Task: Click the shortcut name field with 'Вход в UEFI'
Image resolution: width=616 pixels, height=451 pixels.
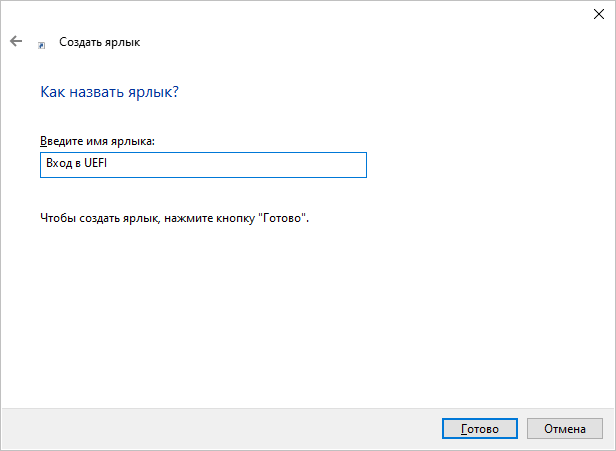Action: 204,165
